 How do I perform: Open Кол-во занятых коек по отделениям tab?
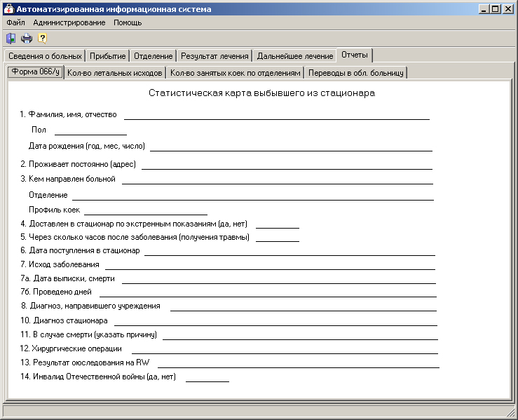(236, 73)
